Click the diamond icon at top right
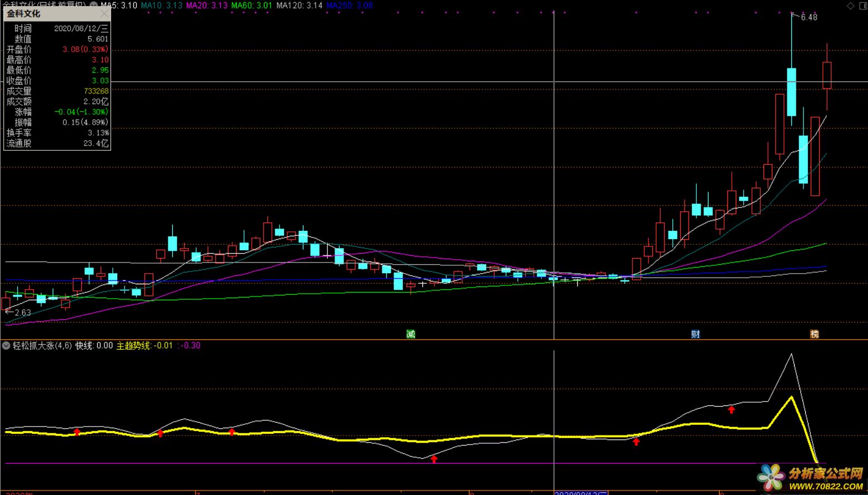 (850, 6)
